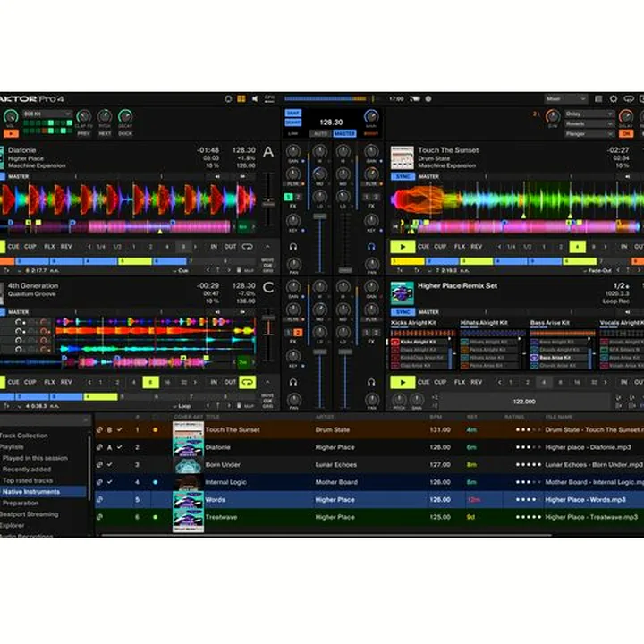This screenshot has width=644, height=644.
Task: Click the circular indicator icon in header
Action: point(228,99)
